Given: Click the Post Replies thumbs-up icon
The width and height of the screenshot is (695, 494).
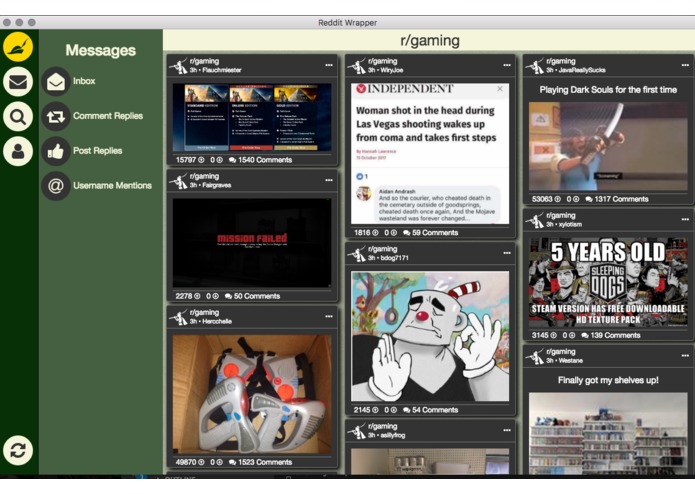Looking at the screenshot, I should pyautogui.click(x=56, y=151).
